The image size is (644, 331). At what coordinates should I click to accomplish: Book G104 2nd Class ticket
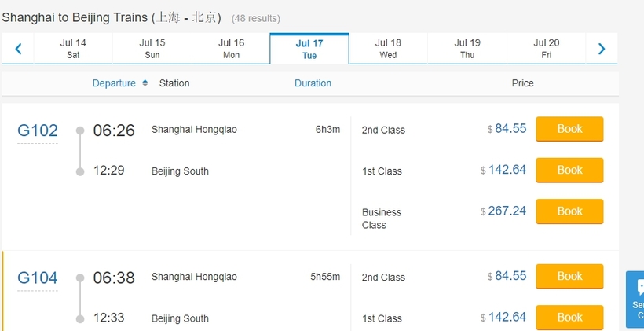[x=569, y=276]
